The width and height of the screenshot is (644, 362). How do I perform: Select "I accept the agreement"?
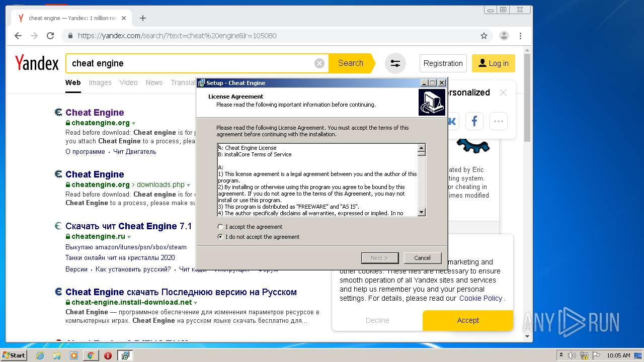pyautogui.click(x=250, y=227)
